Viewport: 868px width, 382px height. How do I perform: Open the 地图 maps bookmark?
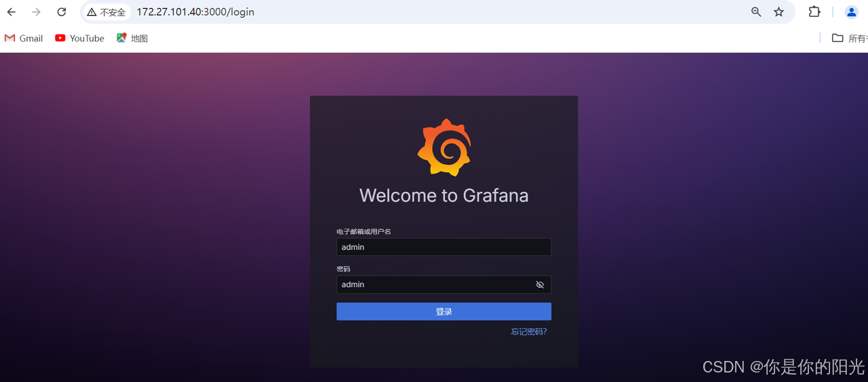pos(132,38)
